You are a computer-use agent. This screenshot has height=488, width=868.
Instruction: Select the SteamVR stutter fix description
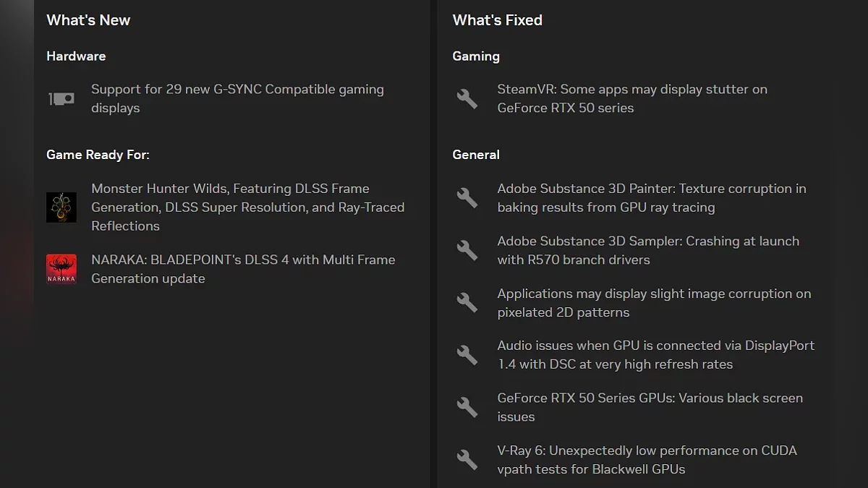coord(631,98)
